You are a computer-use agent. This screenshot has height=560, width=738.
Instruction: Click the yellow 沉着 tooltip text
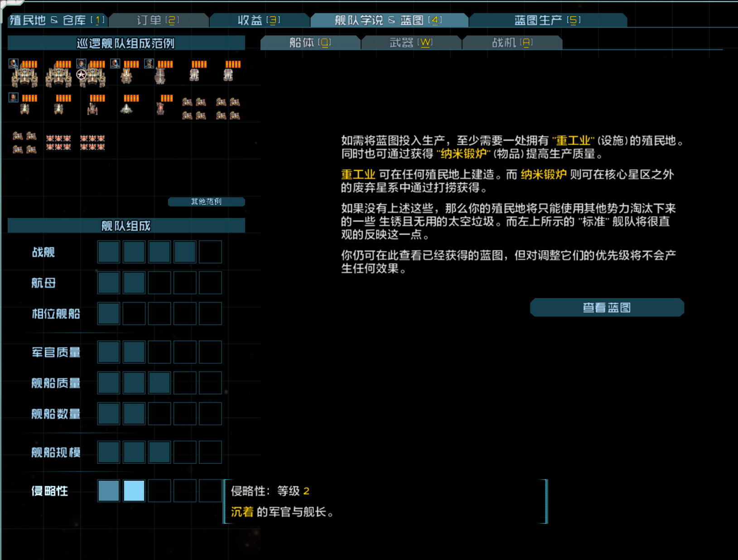242,512
